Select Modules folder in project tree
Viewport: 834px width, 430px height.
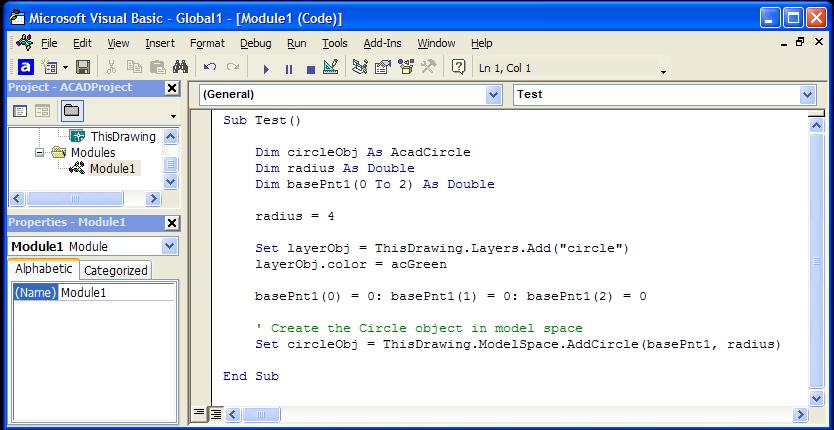point(93,152)
